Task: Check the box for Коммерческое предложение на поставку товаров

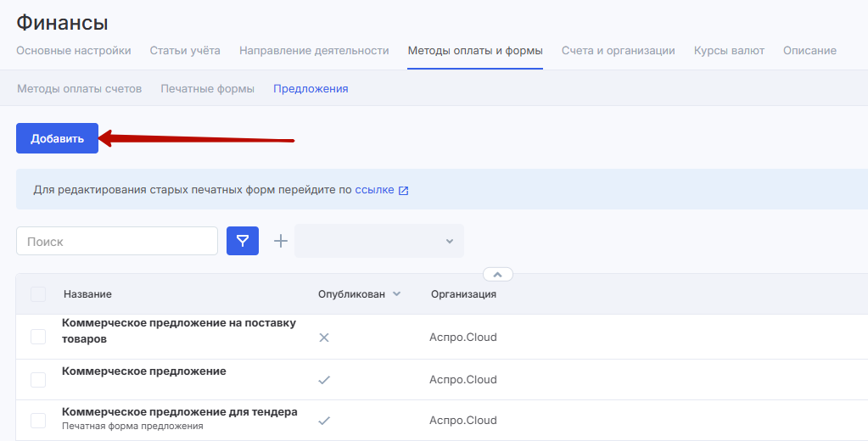Action: pos(38,337)
